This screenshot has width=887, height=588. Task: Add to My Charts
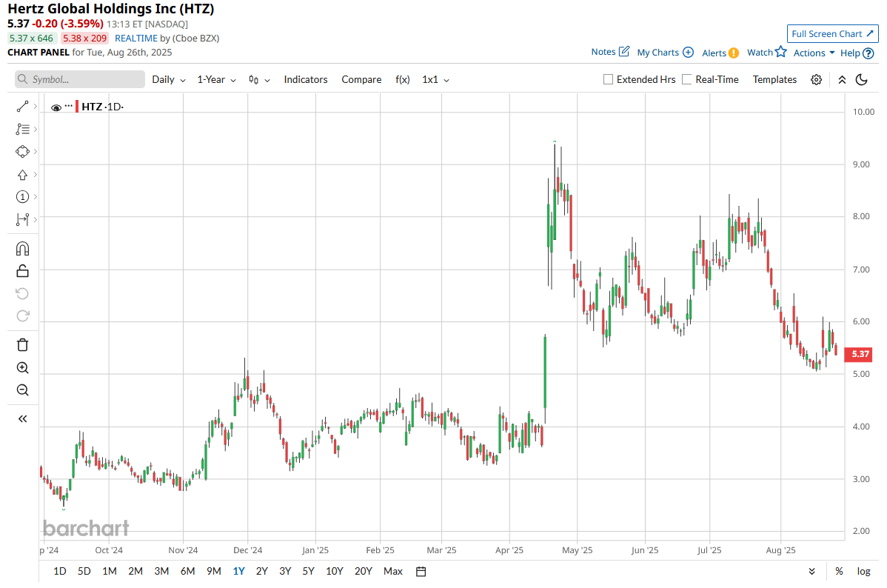coord(665,53)
